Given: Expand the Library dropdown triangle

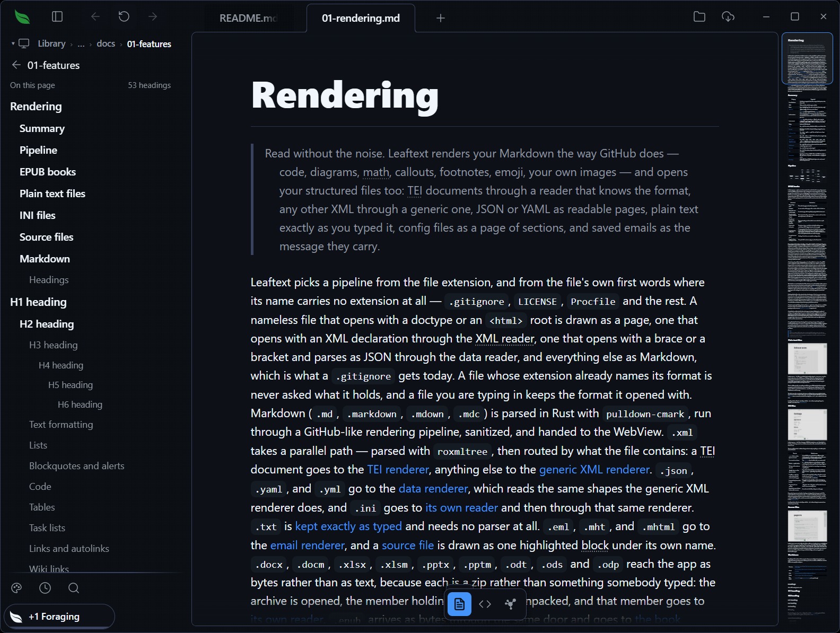Looking at the screenshot, I should (13, 43).
